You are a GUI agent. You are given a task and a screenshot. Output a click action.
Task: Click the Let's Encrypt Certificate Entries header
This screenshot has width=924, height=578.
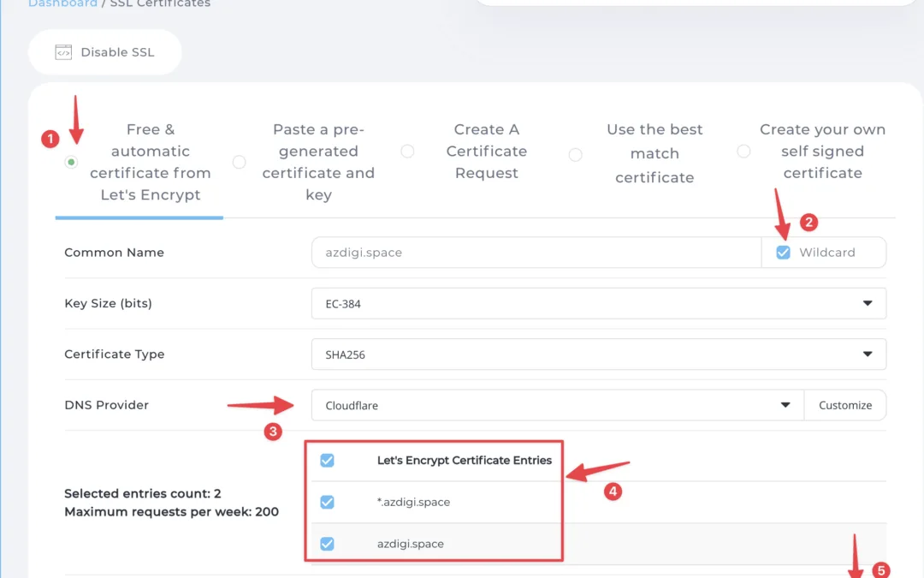coord(465,460)
